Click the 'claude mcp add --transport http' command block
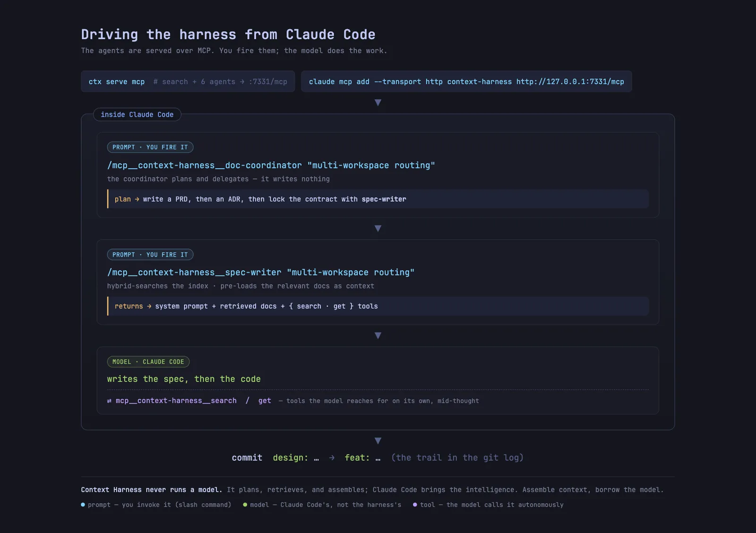 466,81
